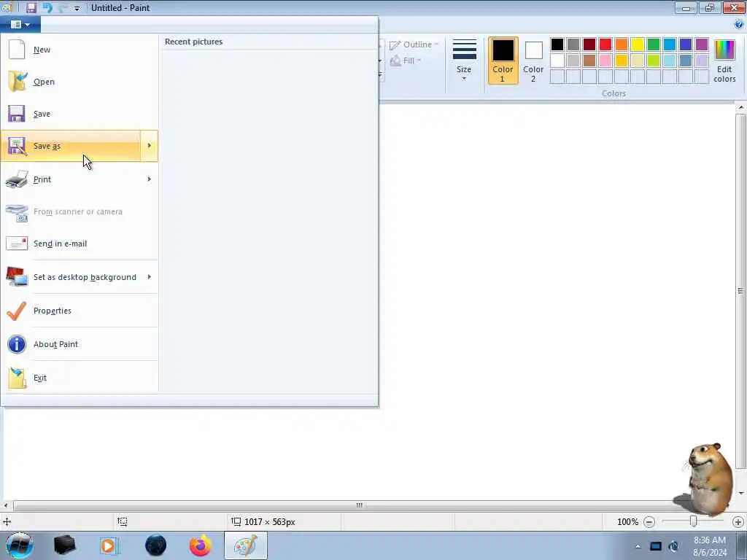
Task: Expand the Save as submenu arrow
Action: click(149, 146)
